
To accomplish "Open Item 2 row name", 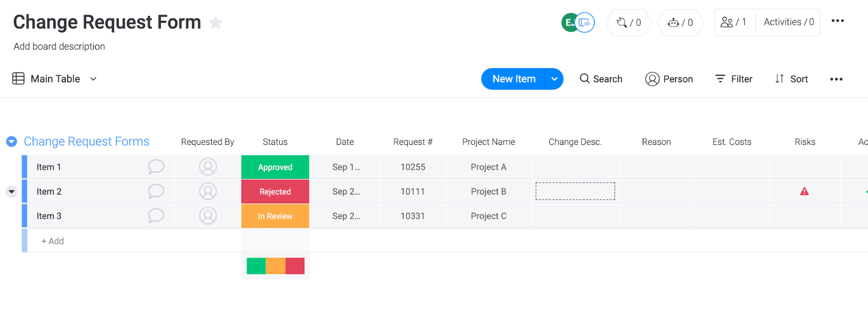I will pos(49,192).
